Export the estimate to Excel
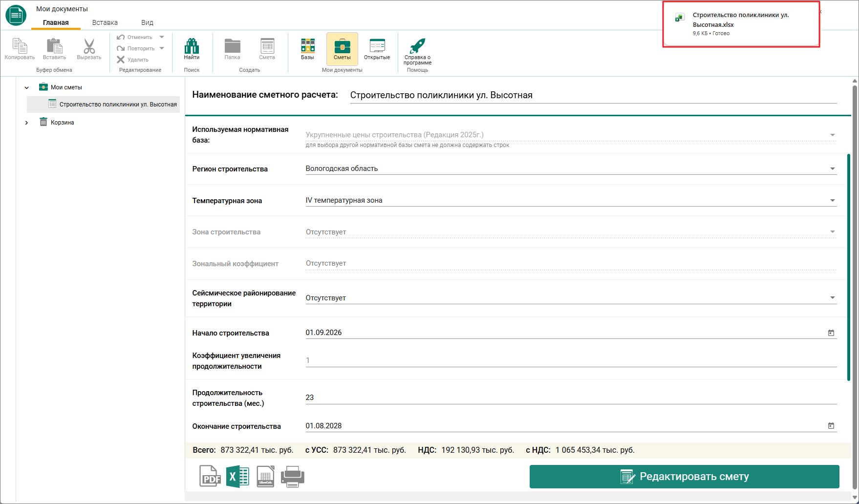Viewport: 859px width, 504px height. [x=238, y=476]
